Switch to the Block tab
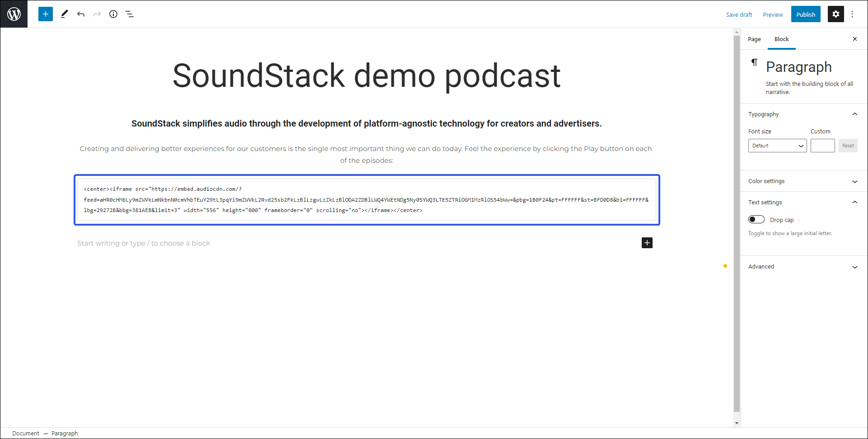This screenshot has height=439, width=868. [781, 39]
